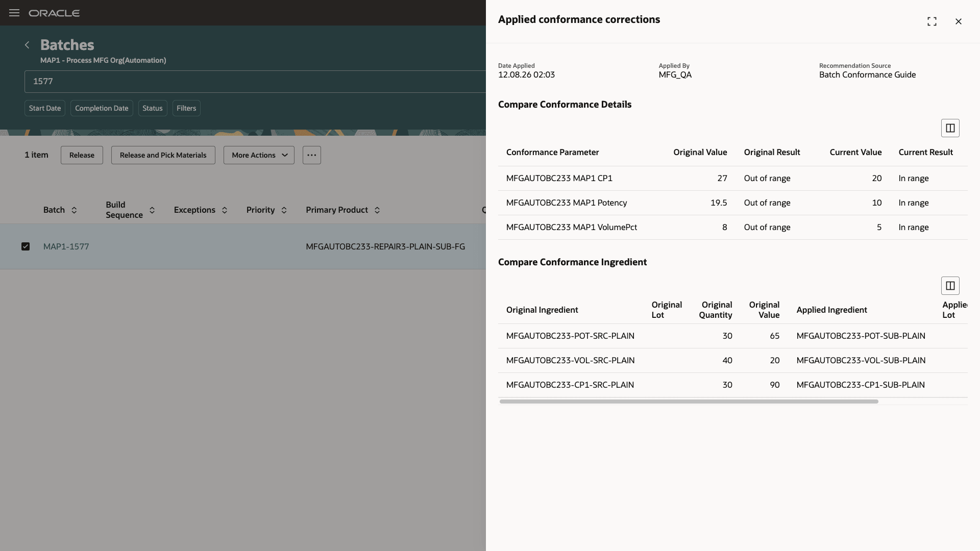980x551 pixels.
Task: Open the Filters chip
Action: tap(186, 108)
